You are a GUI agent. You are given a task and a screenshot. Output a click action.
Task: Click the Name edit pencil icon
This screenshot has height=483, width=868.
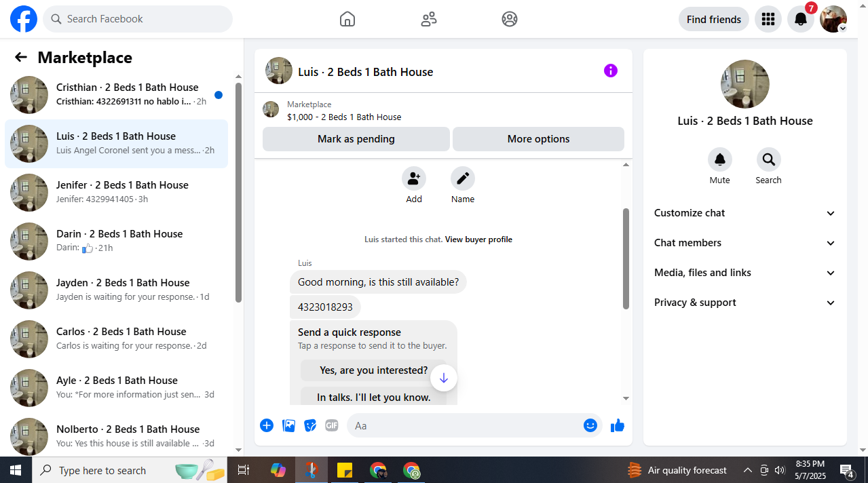tap(463, 179)
